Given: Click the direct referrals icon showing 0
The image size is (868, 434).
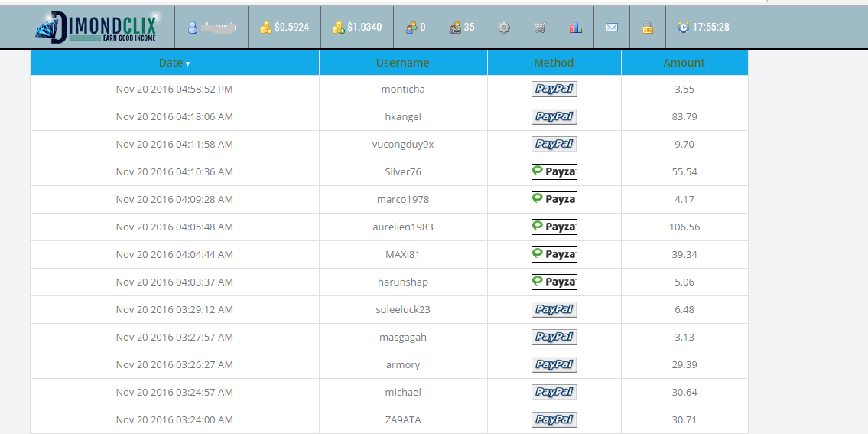Looking at the screenshot, I should (x=416, y=28).
